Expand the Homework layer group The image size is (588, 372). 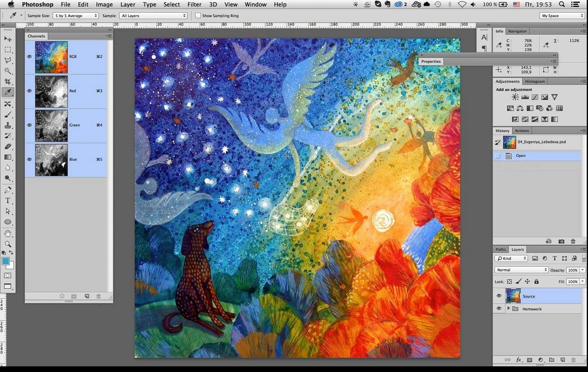coord(508,309)
